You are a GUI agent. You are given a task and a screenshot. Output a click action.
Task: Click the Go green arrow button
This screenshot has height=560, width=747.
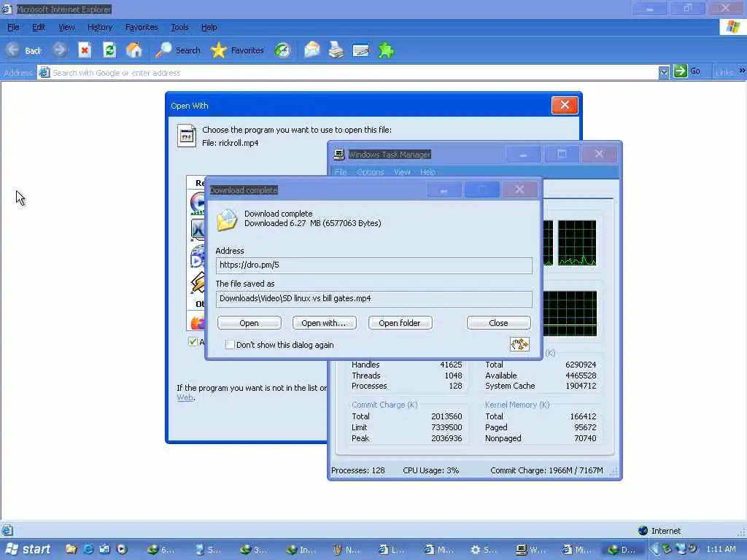[681, 71]
